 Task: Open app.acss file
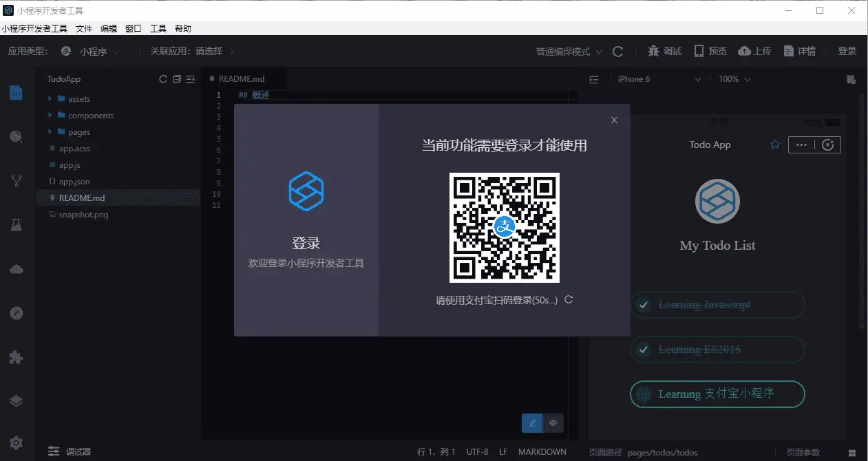pos(118,149)
